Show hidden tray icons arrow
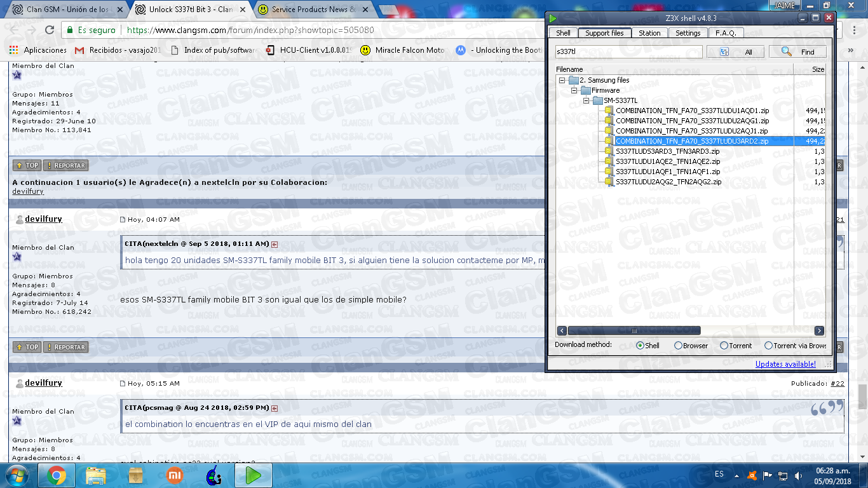 pyautogui.click(x=737, y=475)
